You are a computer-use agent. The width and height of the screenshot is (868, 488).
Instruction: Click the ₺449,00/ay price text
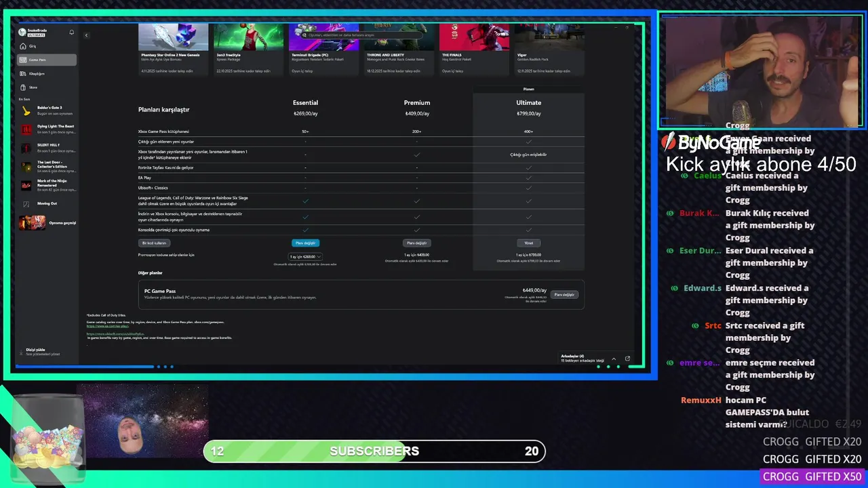pyautogui.click(x=534, y=290)
